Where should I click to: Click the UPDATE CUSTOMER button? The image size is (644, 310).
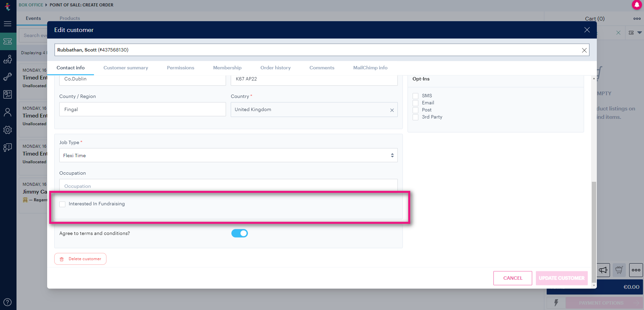coord(562,278)
